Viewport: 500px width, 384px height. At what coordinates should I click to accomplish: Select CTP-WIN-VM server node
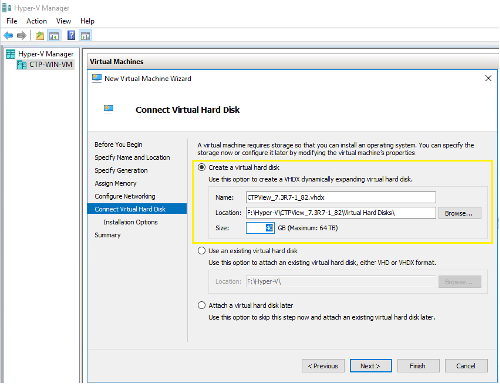tap(51, 64)
